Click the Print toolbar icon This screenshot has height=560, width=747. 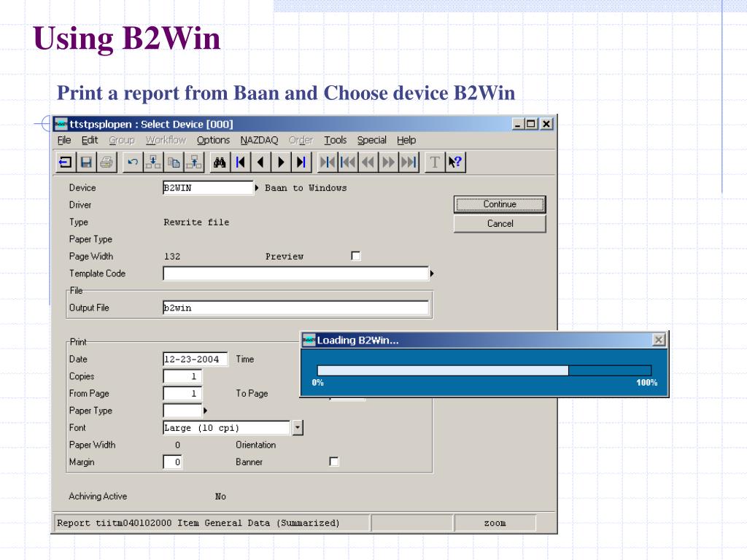[107, 163]
